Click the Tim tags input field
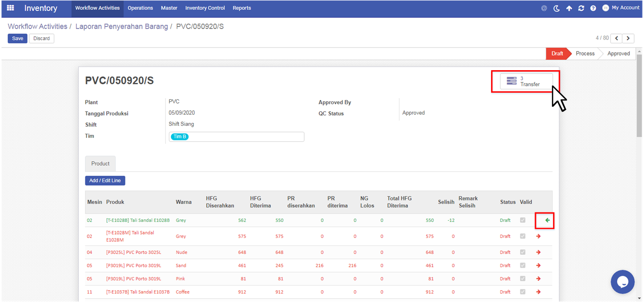The height and width of the screenshot is (302, 644). 245,137
